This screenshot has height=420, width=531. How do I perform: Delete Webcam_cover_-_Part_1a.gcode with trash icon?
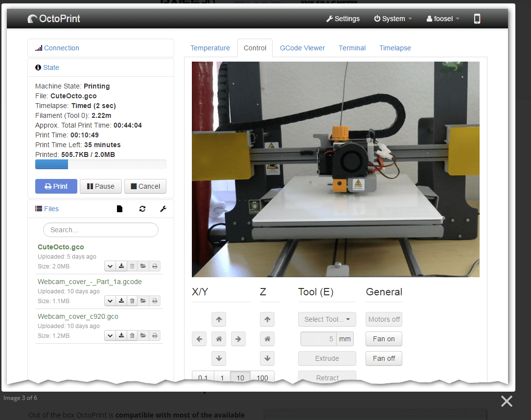132,301
